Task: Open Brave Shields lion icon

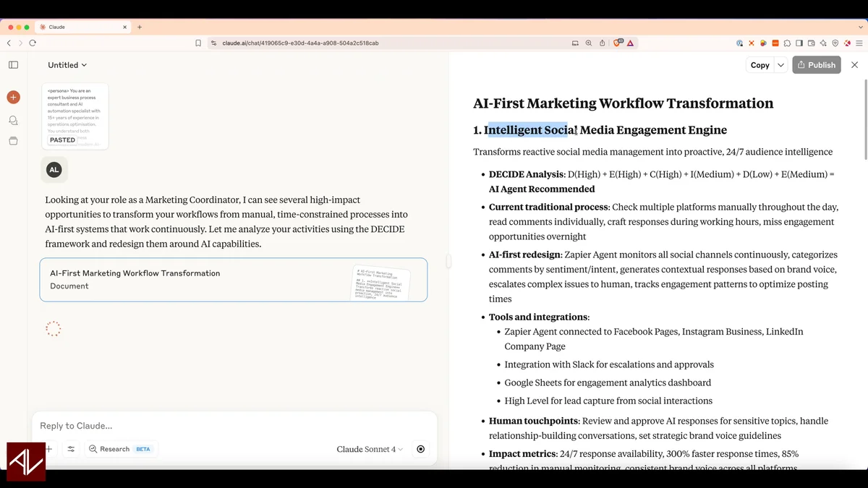Action: pyautogui.click(x=617, y=43)
